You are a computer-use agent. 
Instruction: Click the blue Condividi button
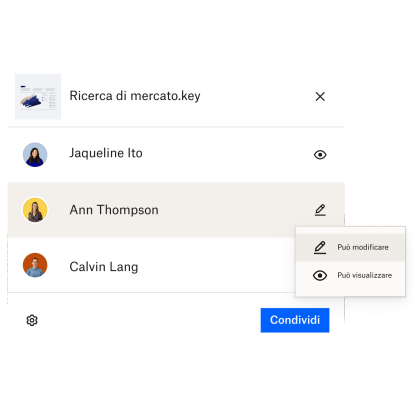click(295, 320)
